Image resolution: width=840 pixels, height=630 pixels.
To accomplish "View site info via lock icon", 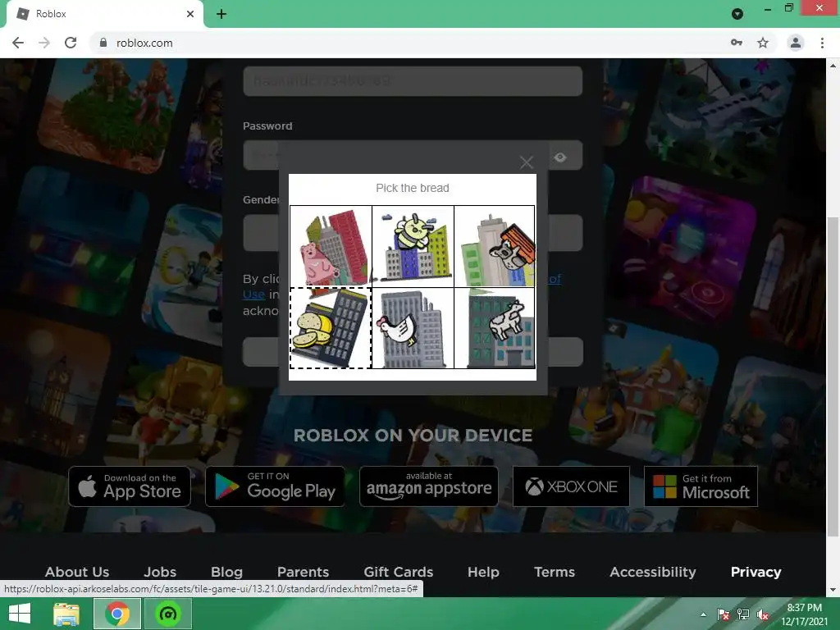I will tap(103, 43).
